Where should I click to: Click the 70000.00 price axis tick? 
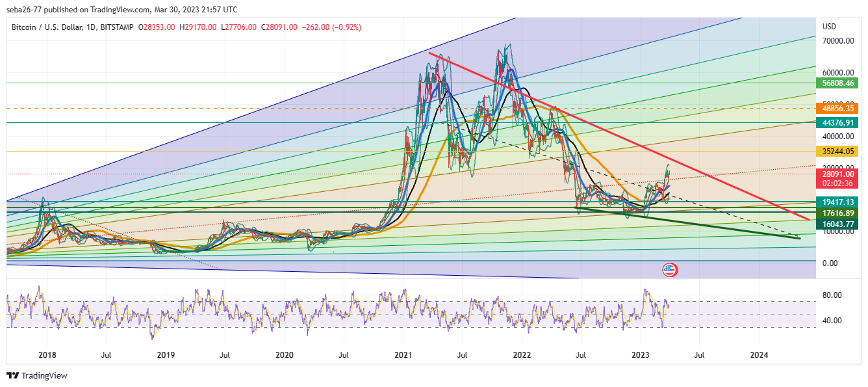[x=837, y=41]
